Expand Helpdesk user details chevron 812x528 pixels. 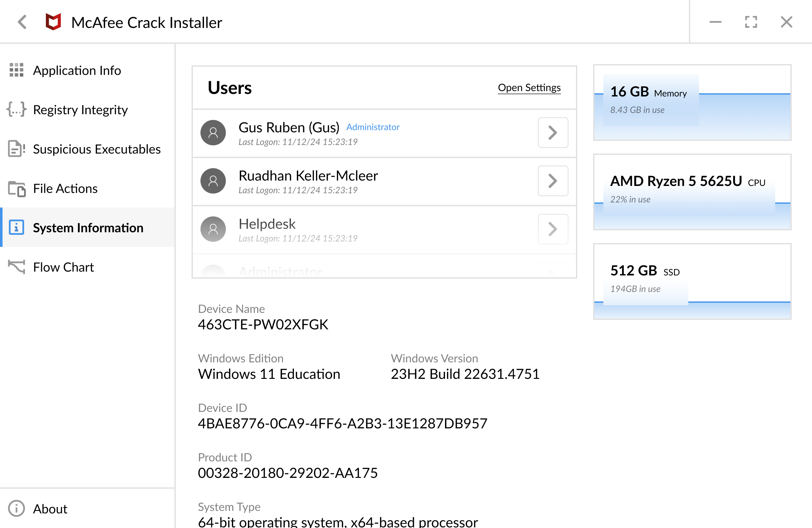click(x=553, y=229)
